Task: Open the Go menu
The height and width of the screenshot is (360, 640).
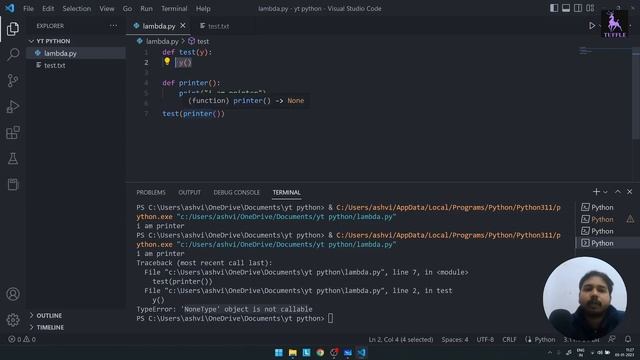Action: (127, 8)
